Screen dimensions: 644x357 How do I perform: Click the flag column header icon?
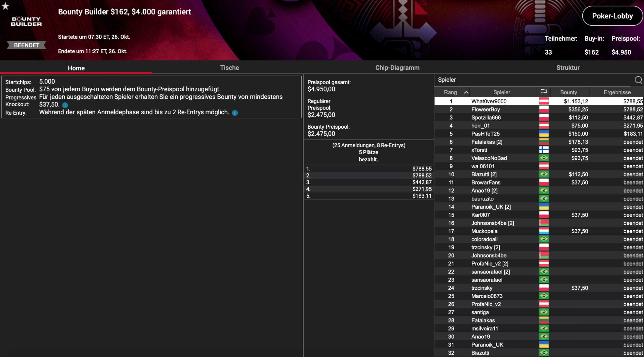click(544, 92)
